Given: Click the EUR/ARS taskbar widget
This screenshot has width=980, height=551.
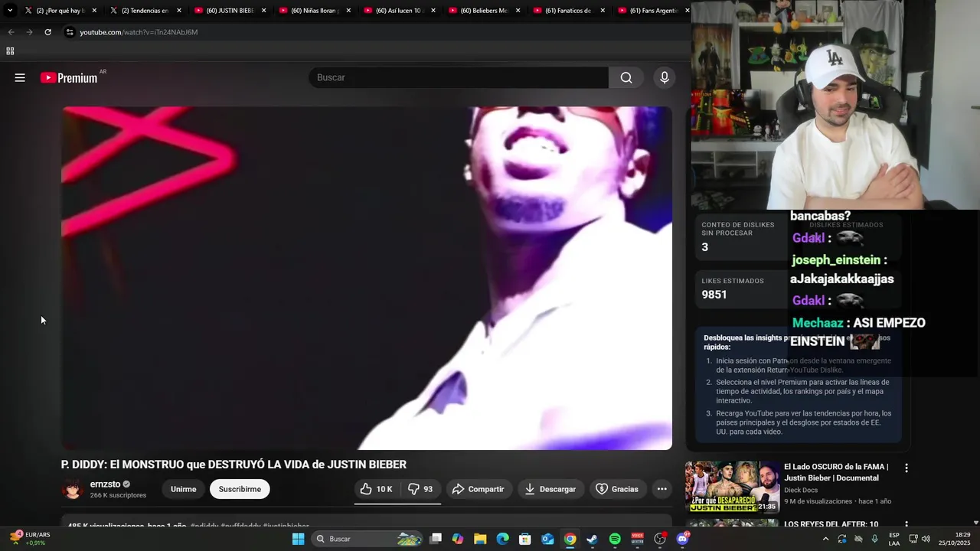Looking at the screenshot, I should pos(29,539).
